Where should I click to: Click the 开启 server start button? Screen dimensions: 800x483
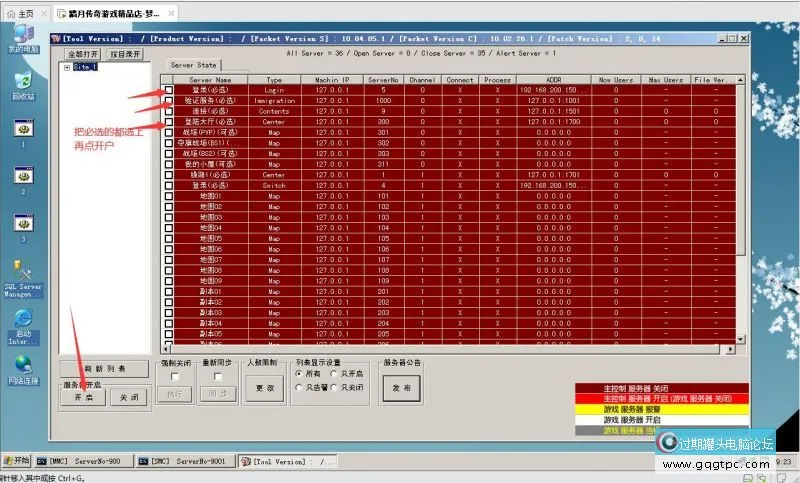(83, 397)
